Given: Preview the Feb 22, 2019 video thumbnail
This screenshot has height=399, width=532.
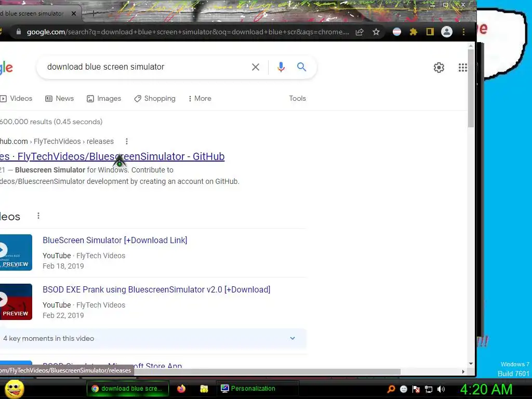Looking at the screenshot, I should coord(16,302).
